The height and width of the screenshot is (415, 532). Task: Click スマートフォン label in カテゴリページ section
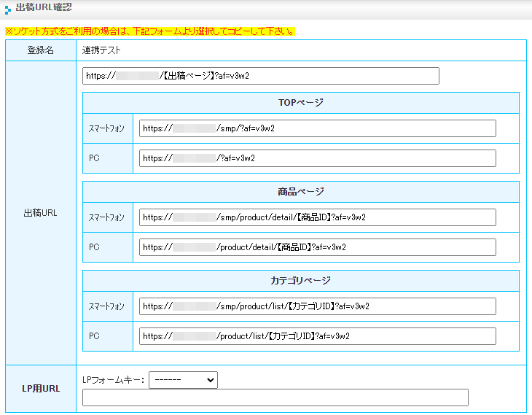(107, 306)
